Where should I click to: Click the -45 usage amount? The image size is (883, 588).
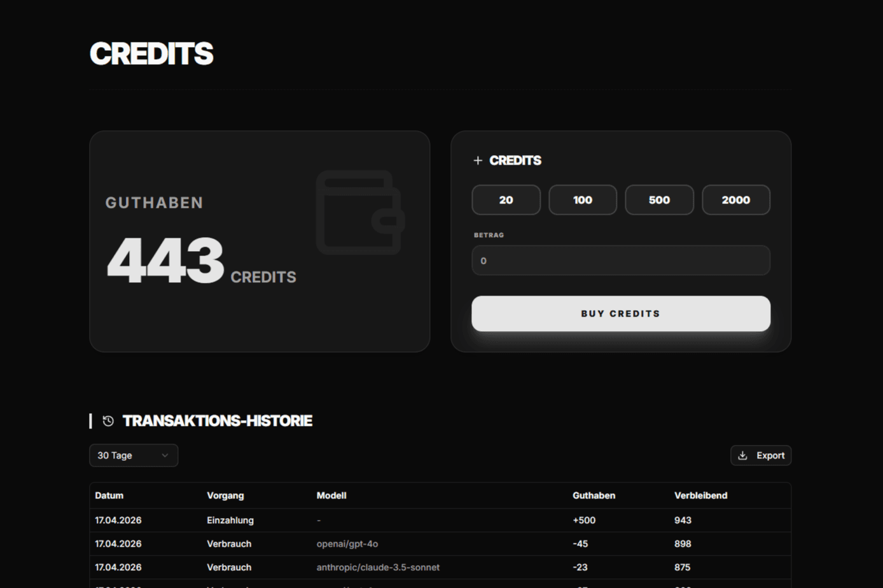click(580, 544)
